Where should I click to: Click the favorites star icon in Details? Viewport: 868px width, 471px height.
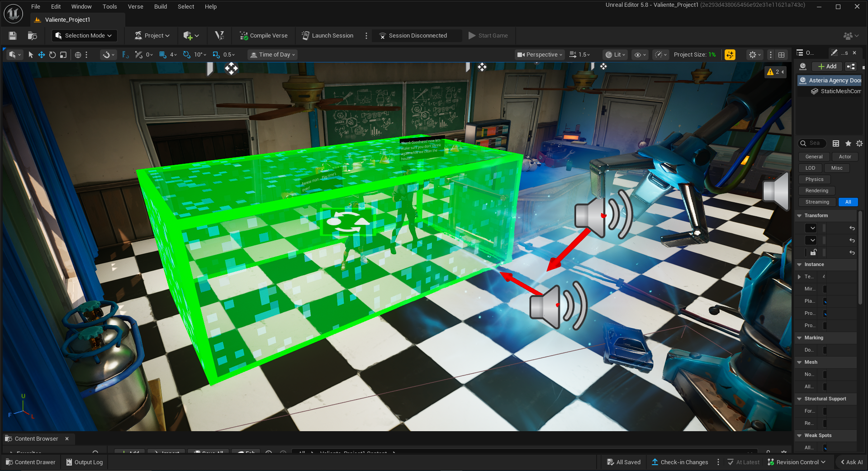(848, 143)
